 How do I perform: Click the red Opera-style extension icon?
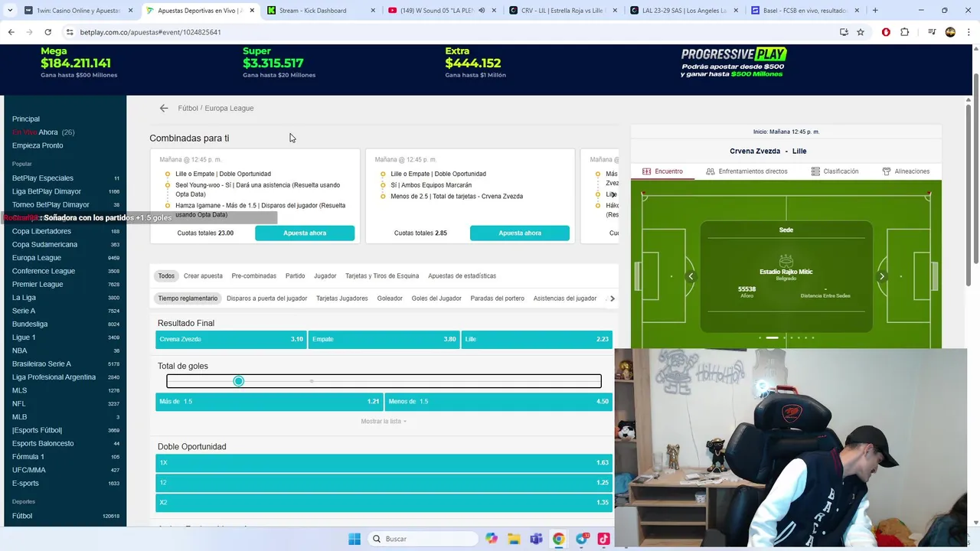[886, 32]
